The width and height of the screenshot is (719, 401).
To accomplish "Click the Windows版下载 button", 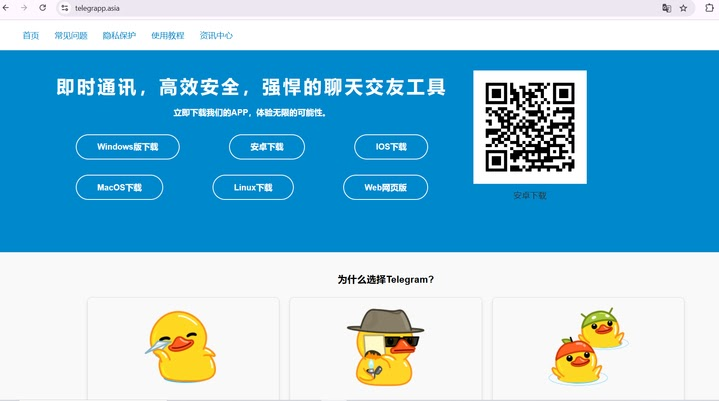I will coord(127,147).
